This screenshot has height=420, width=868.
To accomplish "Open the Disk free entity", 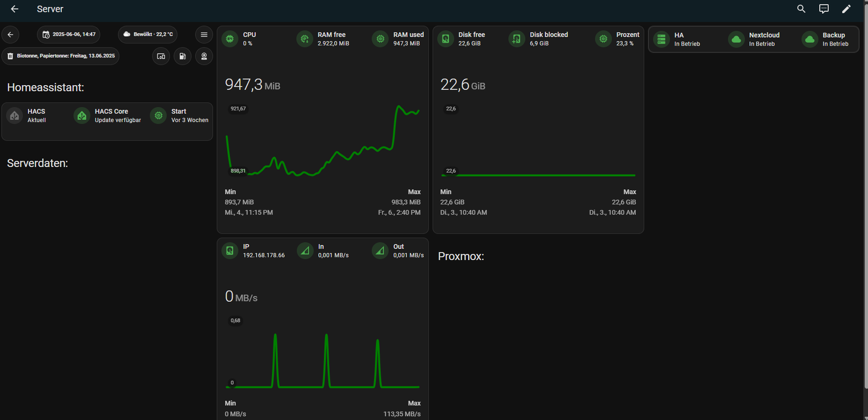I will point(464,39).
